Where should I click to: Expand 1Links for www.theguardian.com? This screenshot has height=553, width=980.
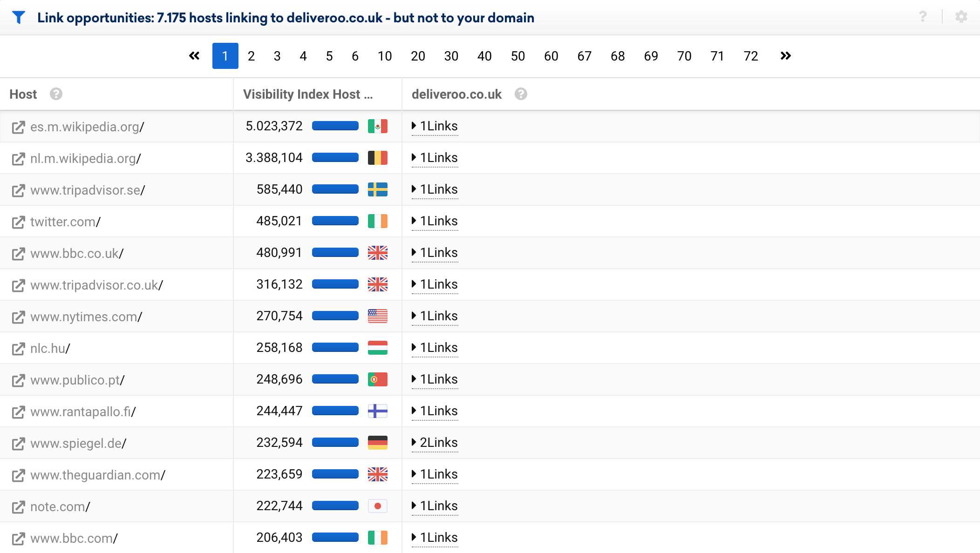coord(435,474)
